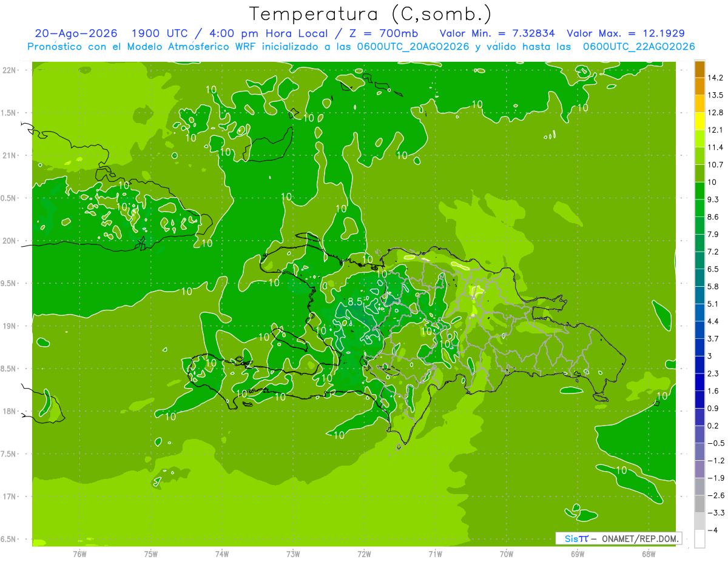Image resolution: width=728 pixels, height=562 pixels.
Task: Click the '22N' latitude axis label
Action: pyautogui.click(x=8, y=70)
